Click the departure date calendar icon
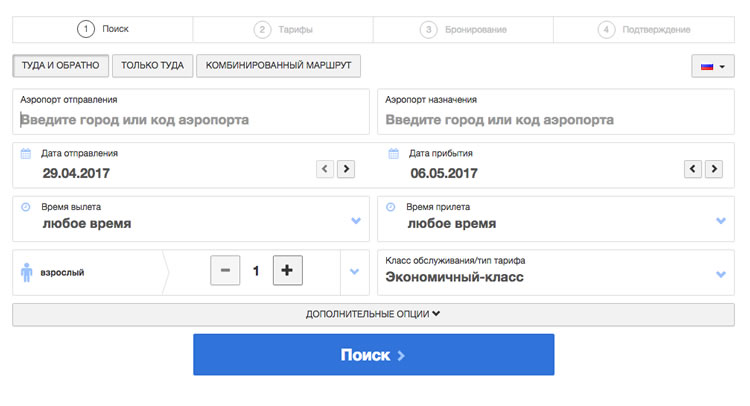This screenshot has height=406, width=750. (x=26, y=154)
